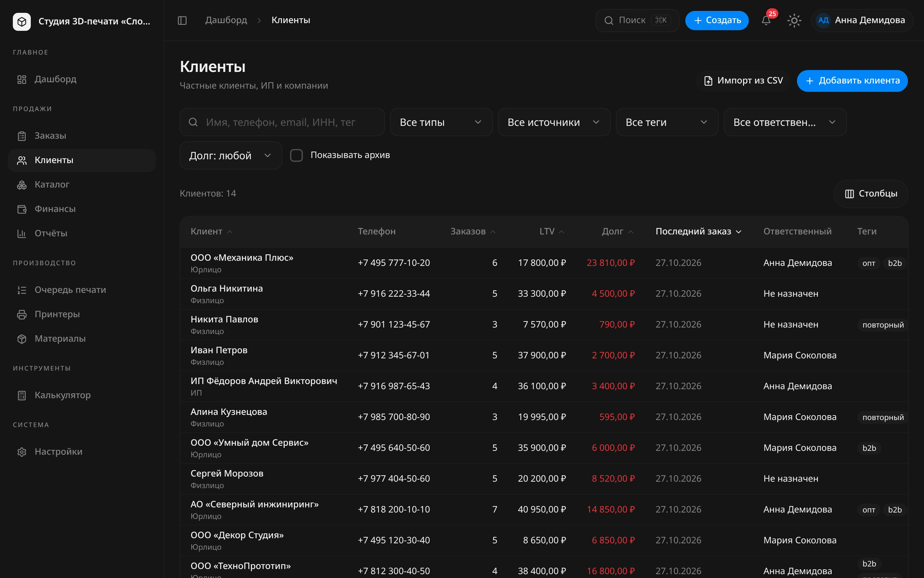Open client Никита Павлов

click(224, 320)
